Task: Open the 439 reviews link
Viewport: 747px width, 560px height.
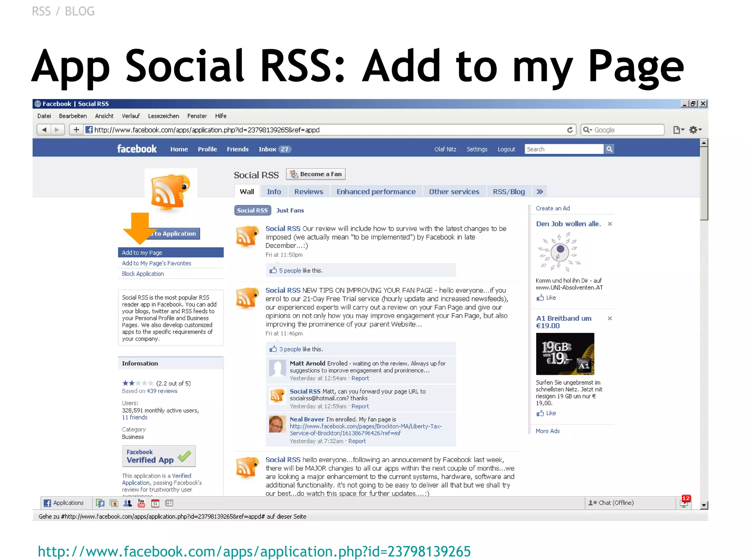Action: coord(162,391)
